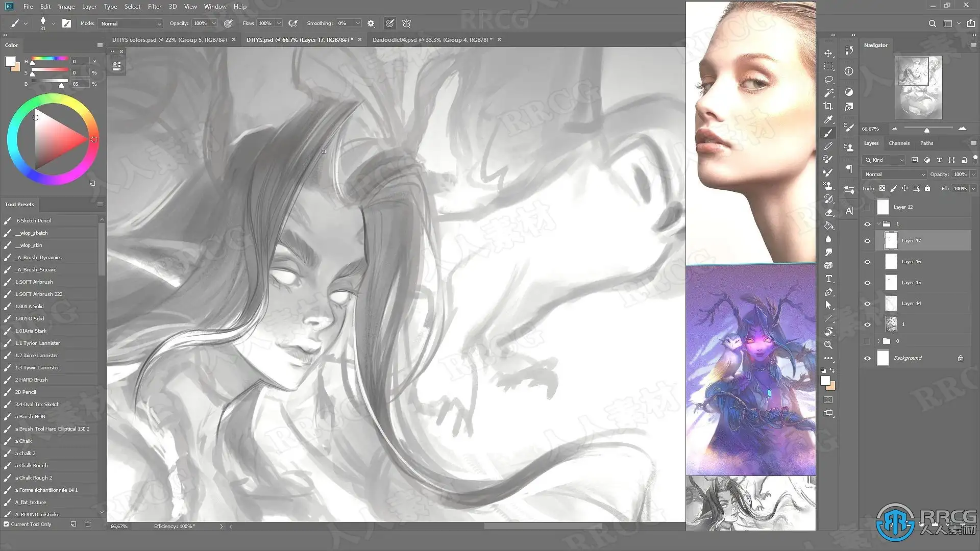The image size is (980, 551).
Task: Activate the Zoom tool
Action: pos(828,345)
